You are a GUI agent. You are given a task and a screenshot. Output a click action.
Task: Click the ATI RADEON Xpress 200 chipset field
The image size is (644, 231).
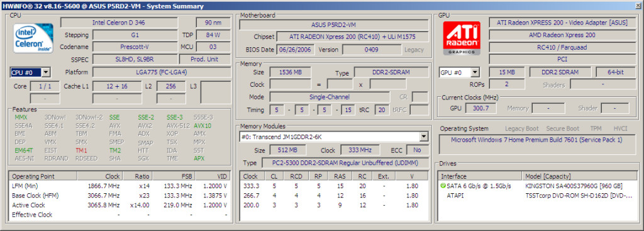(352, 37)
